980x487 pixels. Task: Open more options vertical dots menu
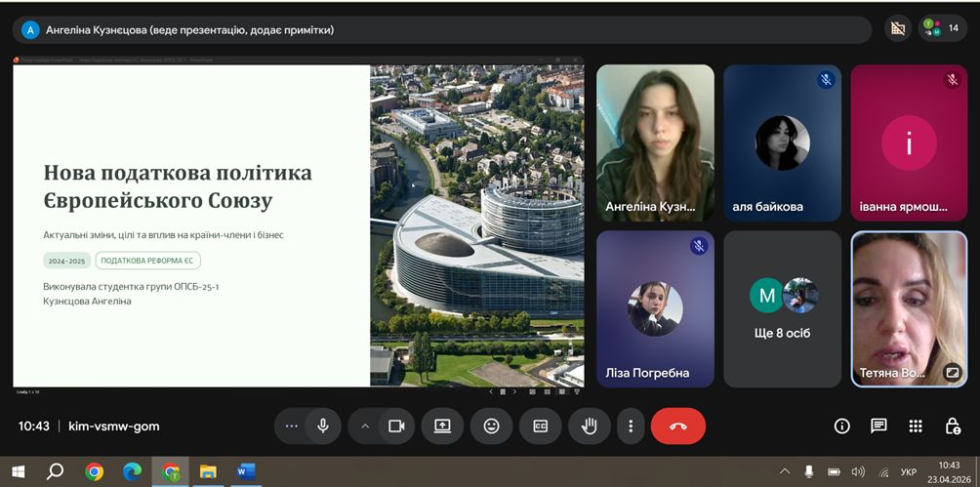click(x=632, y=426)
